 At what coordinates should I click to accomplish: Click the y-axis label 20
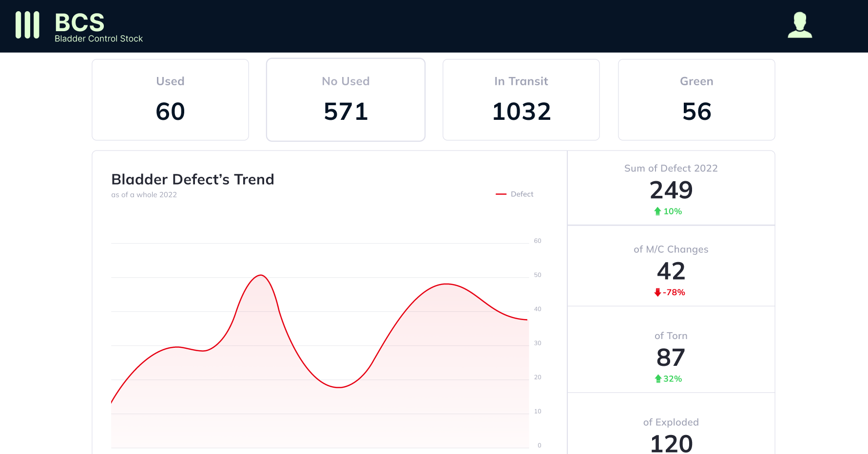coord(538,377)
